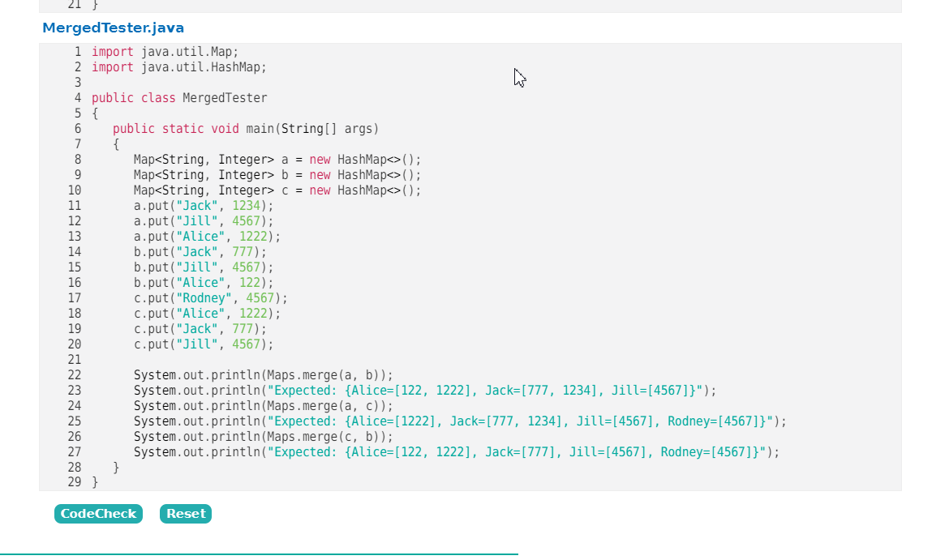Click the HashMap declaration for map a

[x=276, y=159]
